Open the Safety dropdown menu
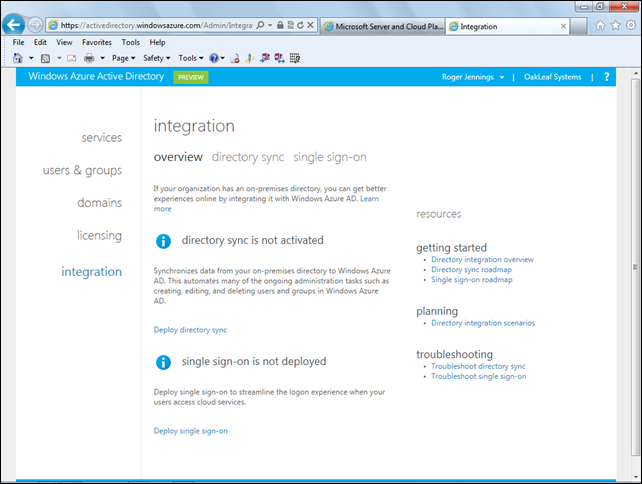Screen dimensions: 642x484 [157, 58]
